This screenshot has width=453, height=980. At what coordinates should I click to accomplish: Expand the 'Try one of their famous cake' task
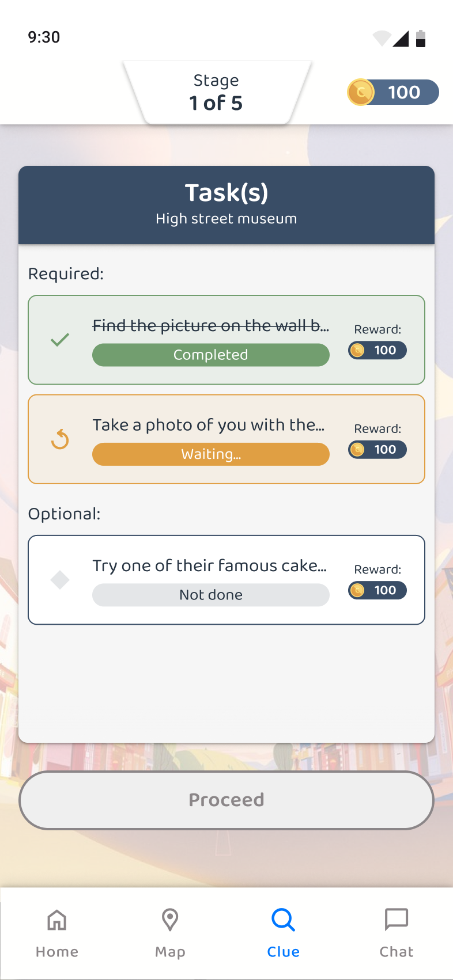[x=210, y=565]
